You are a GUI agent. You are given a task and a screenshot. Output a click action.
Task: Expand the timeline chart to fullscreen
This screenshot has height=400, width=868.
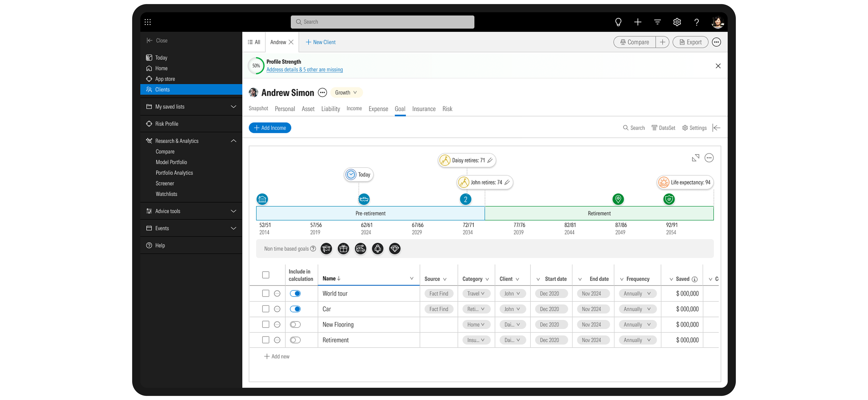pyautogui.click(x=695, y=158)
